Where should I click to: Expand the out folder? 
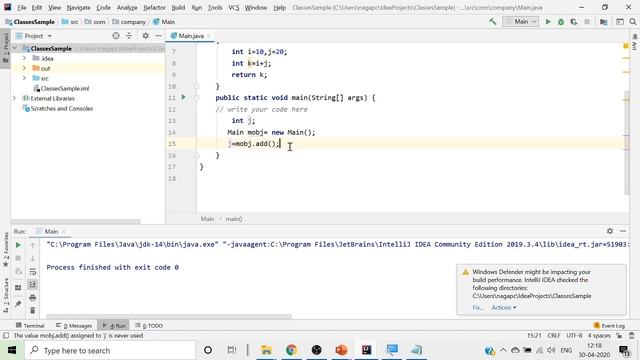tap(24, 68)
